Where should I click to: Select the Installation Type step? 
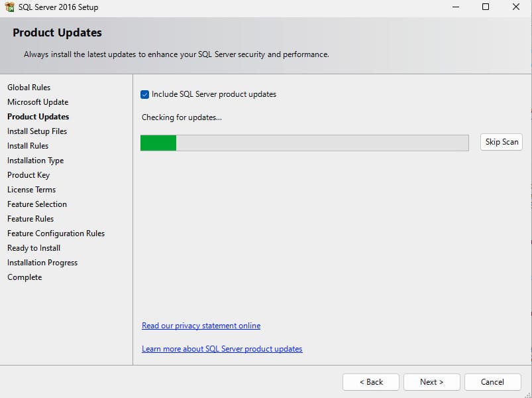tap(35, 161)
